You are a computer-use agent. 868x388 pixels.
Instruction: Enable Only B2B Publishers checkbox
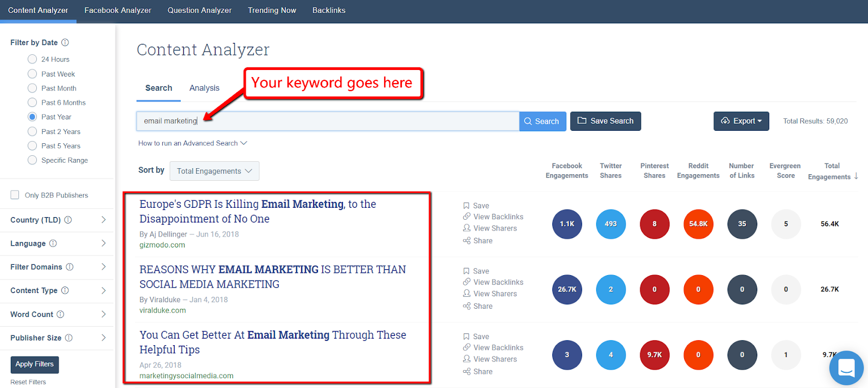coord(15,195)
